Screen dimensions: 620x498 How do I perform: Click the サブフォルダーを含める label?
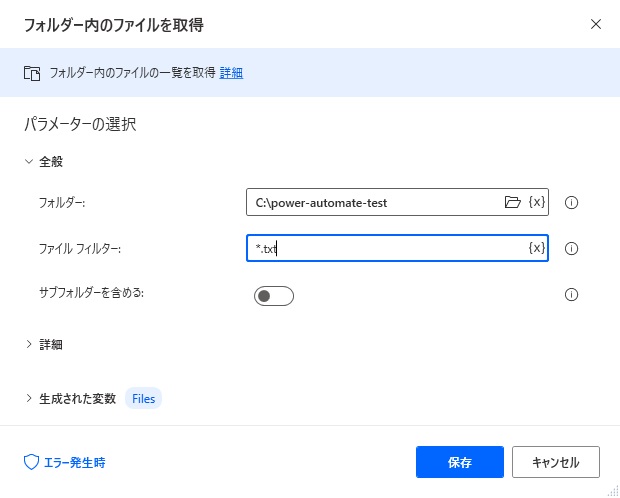(91, 293)
